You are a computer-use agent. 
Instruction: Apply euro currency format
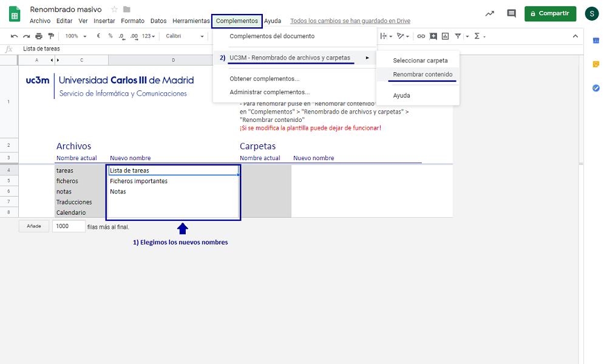[x=98, y=36]
